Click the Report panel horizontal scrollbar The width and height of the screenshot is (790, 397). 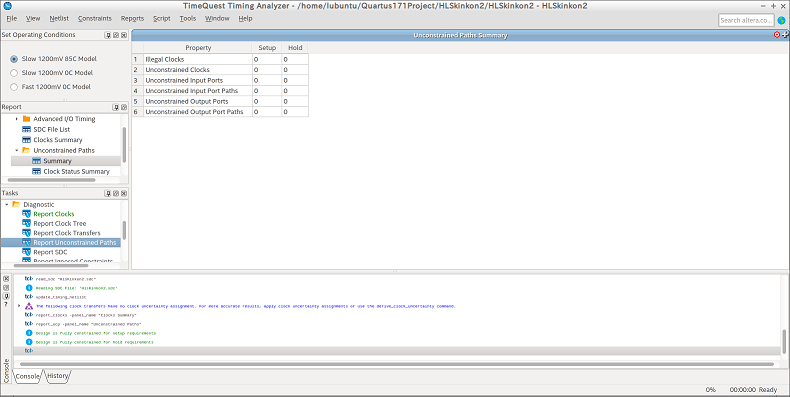pyautogui.click(x=51, y=180)
